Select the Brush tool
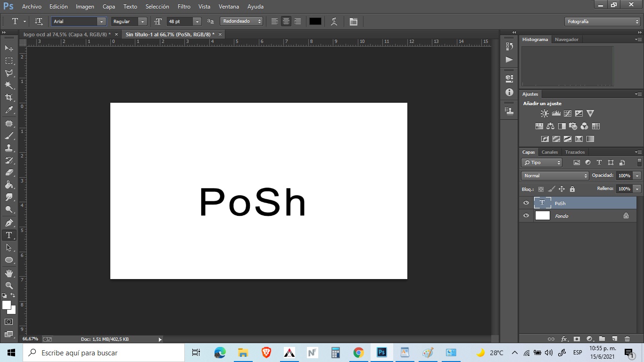This screenshot has width=644, height=362. point(9,135)
